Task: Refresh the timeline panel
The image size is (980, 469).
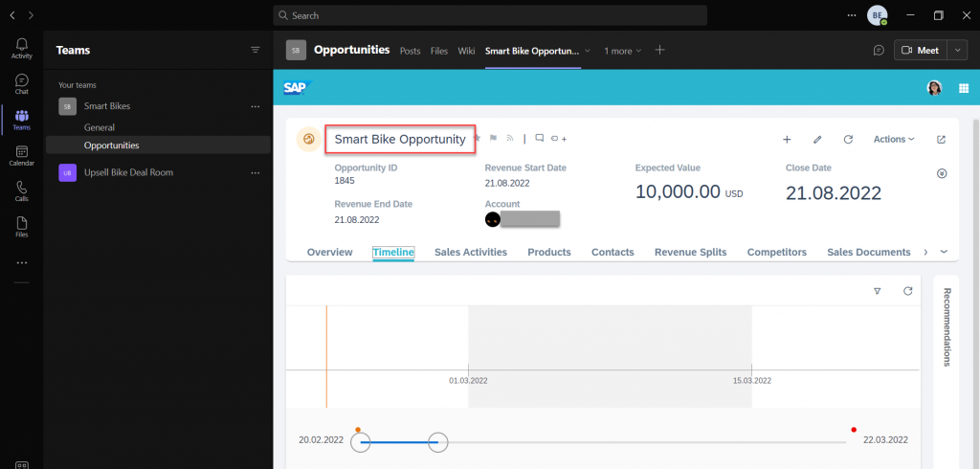Action: [x=908, y=291]
